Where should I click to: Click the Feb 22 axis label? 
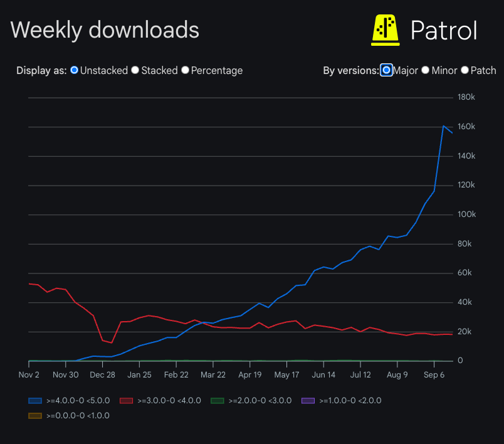coord(176,375)
